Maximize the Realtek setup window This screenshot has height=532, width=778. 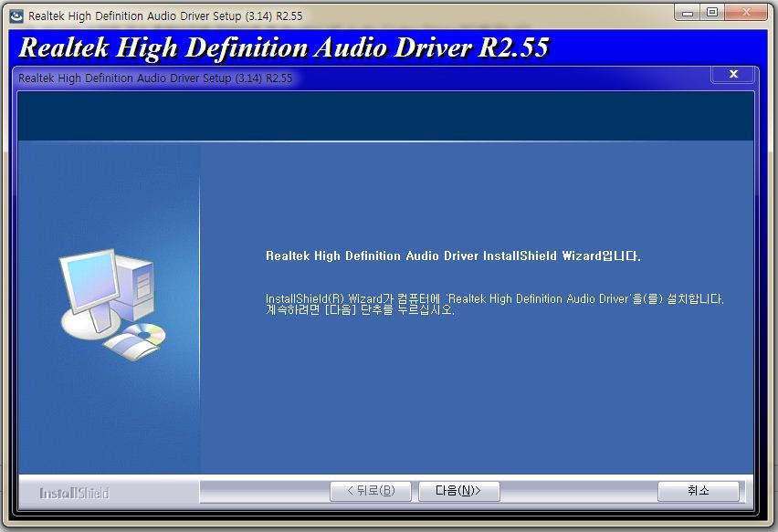click(712, 13)
